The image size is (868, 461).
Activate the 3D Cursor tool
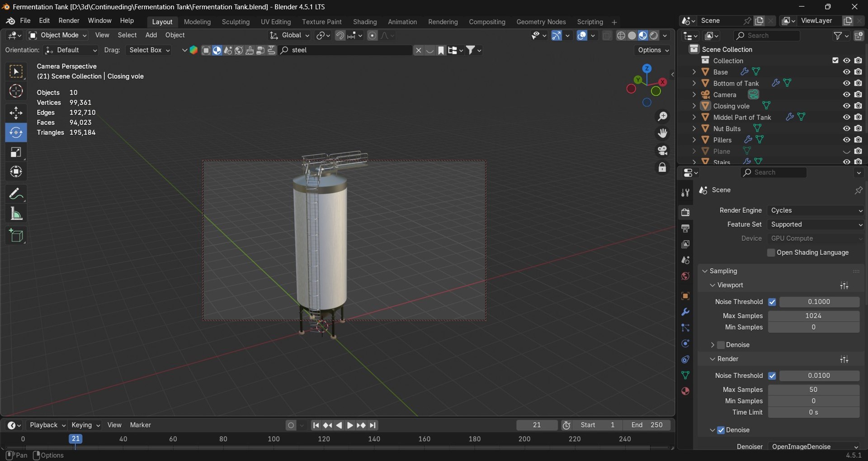pyautogui.click(x=16, y=91)
